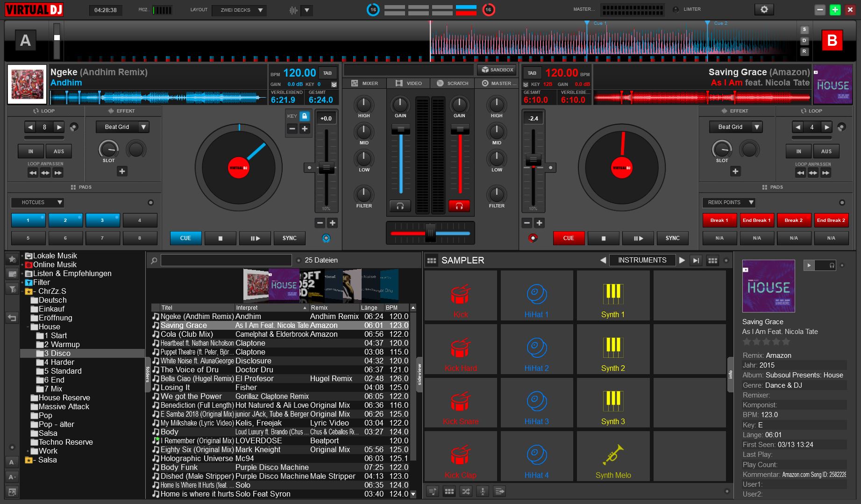Screen dimensions: 861x504
Task: Select the Saving Grace track row
Action: pyautogui.click(x=280, y=325)
